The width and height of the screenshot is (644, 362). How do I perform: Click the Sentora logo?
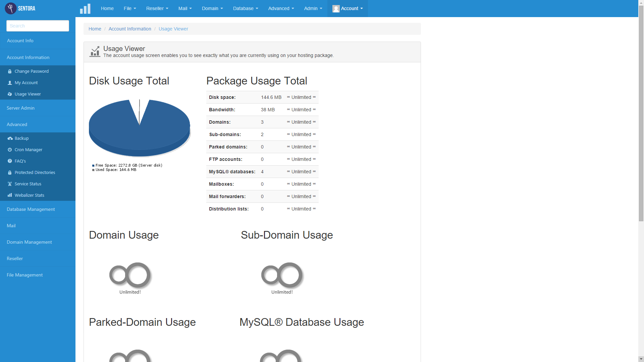[20, 8]
